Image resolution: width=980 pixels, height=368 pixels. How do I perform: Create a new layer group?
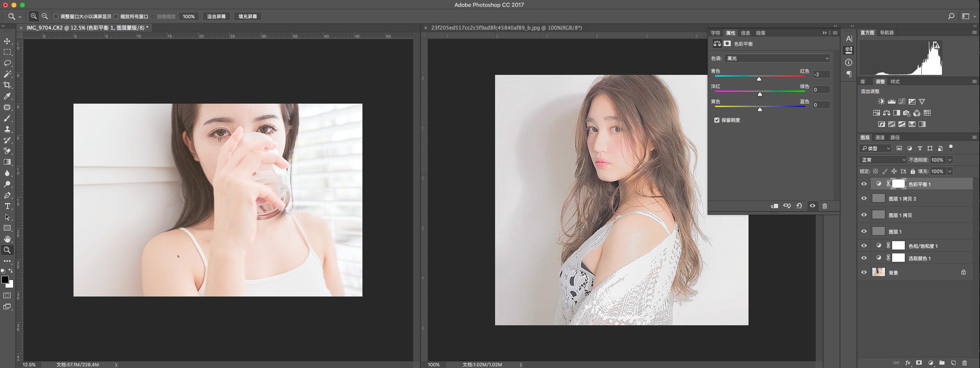[942, 363]
